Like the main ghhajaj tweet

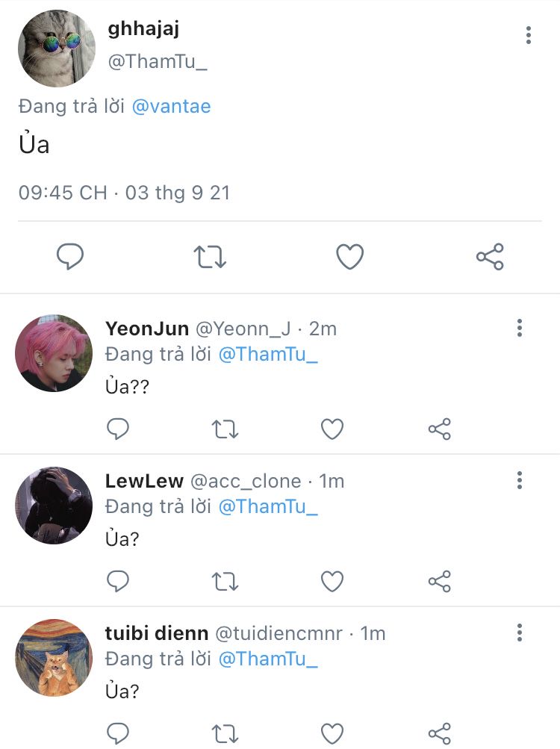tap(349, 257)
